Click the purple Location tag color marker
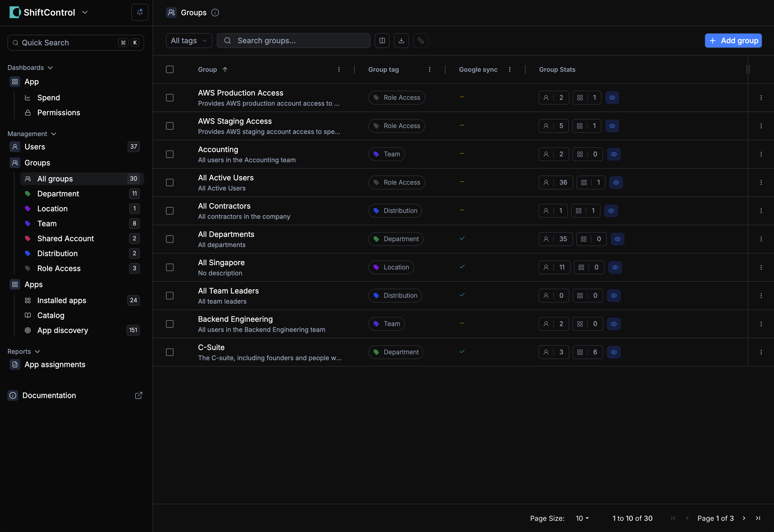This screenshot has height=532, width=774. click(x=28, y=208)
